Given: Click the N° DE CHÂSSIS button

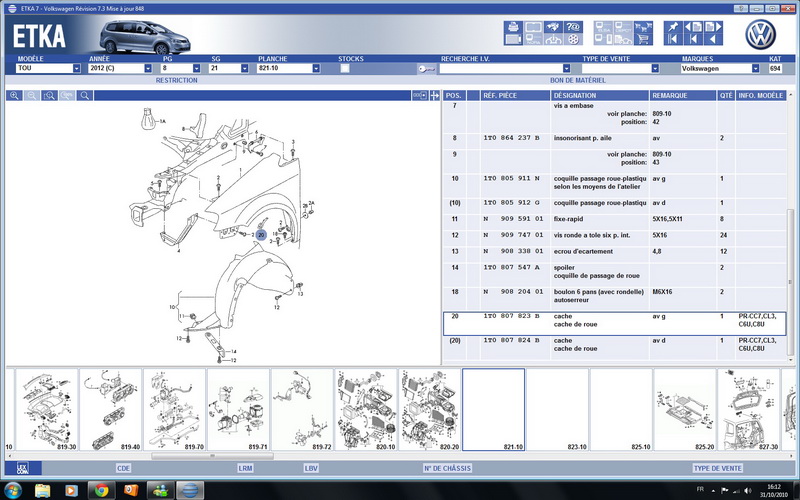Looking at the screenshot, I should click(447, 468).
